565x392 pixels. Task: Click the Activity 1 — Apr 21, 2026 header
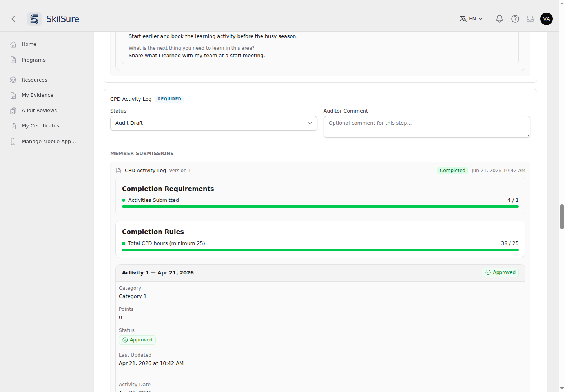click(320, 273)
